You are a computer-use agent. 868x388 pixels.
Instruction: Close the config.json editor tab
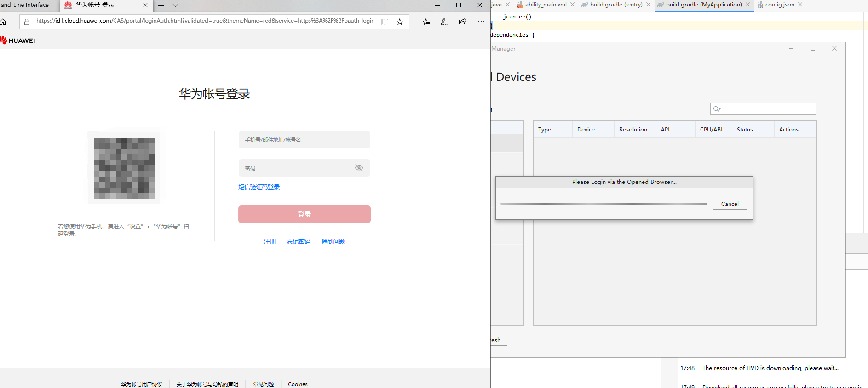click(x=800, y=5)
